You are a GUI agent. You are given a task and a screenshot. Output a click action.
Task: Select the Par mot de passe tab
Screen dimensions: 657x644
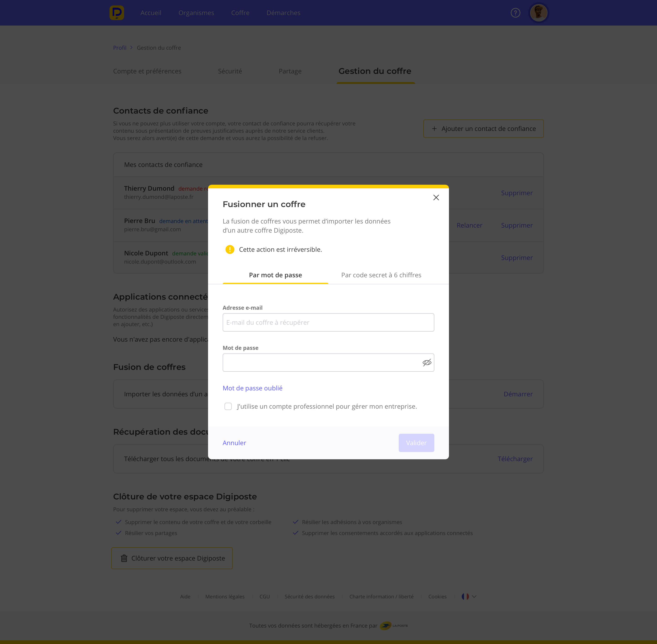275,275
